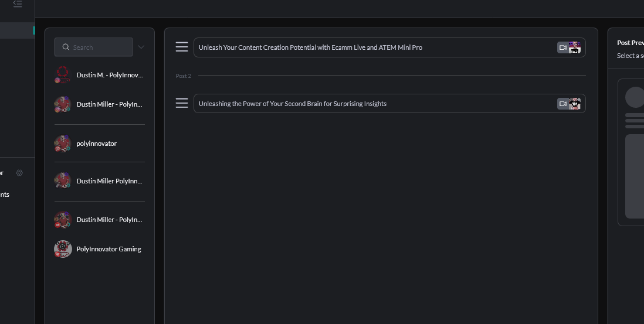The image size is (644, 324).
Task: Open the hamburger menu for the Second Brain post
Action: 182,103
